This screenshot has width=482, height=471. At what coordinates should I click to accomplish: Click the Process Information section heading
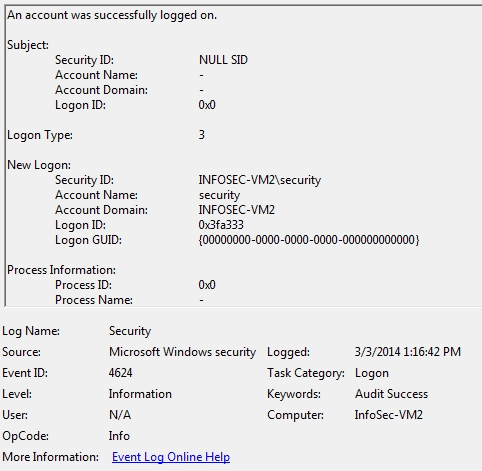click(x=61, y=270)
